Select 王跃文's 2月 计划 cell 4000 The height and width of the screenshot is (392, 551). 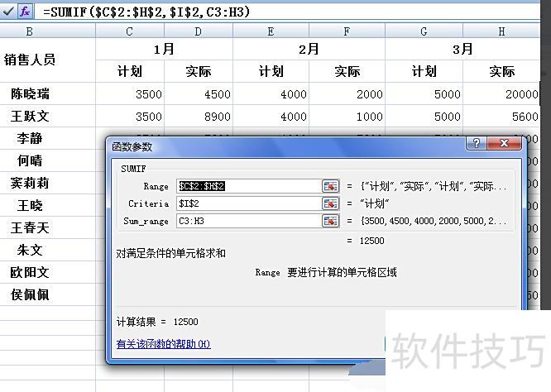(271, 117)
